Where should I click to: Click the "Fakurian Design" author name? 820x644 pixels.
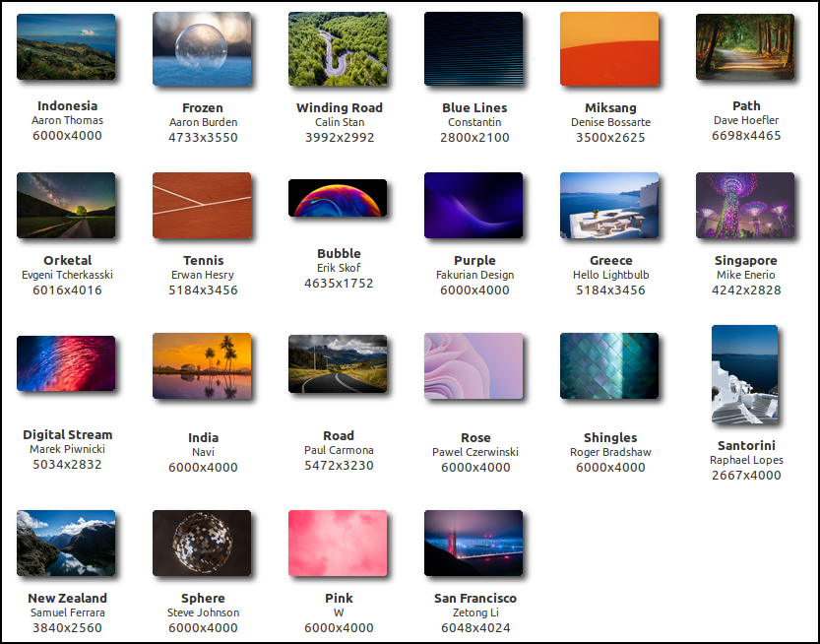pos(474,275)
